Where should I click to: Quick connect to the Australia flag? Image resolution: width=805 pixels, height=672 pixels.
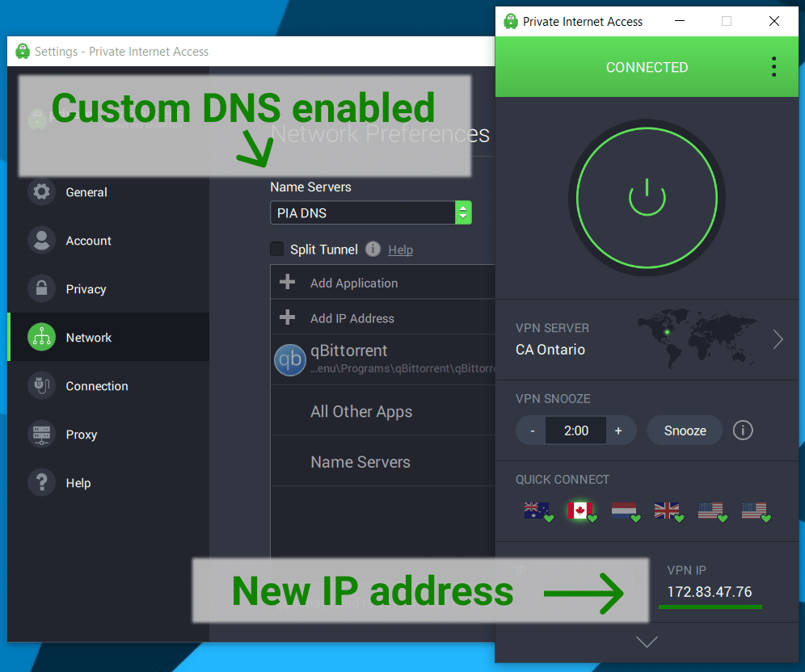538,511
